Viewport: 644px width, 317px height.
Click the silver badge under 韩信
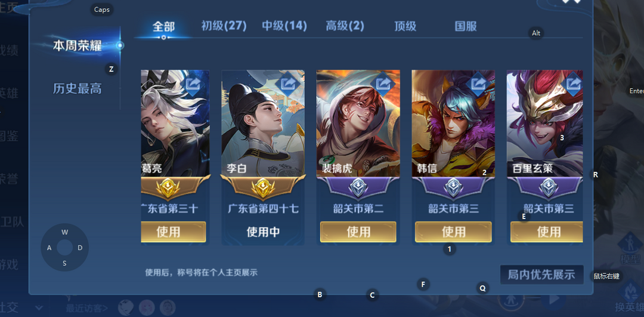[453, 188]
